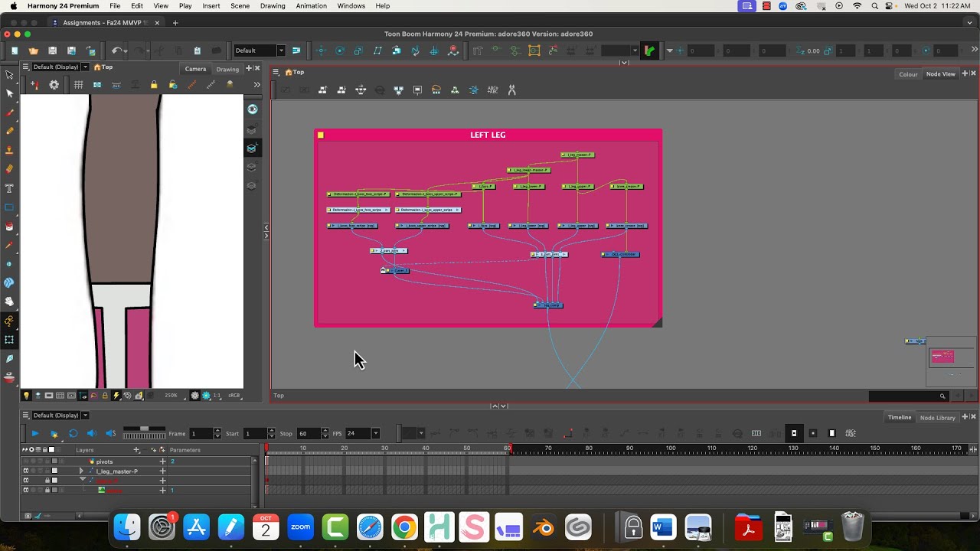The height and width of the screenshot is (551, 980).
Task: Select the Translate tool in the top toolbar
Action: [321, 51]
